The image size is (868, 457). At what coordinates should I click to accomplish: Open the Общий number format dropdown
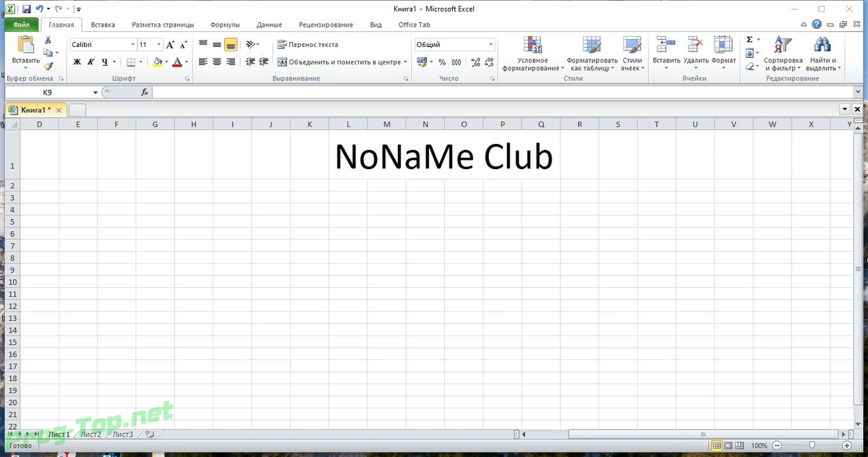point(491,45)
